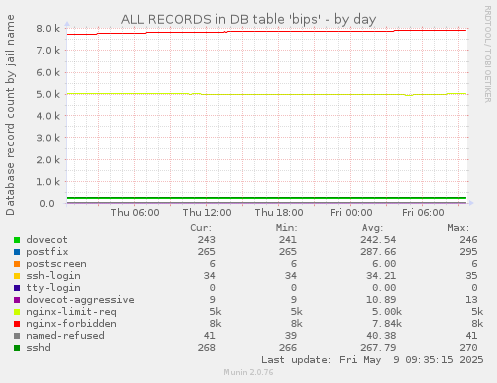Image resolution: width=497 pixels, height=383 pixels.
Task: Click the sshd dark green swatch
Action: click(x=17, y=348)
